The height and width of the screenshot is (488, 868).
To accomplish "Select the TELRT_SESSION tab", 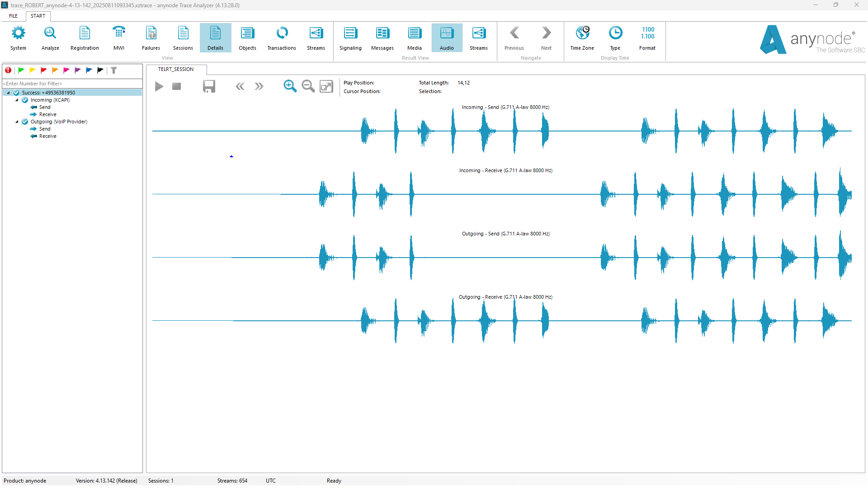I will pyautogui.click(x=176, y=69).
